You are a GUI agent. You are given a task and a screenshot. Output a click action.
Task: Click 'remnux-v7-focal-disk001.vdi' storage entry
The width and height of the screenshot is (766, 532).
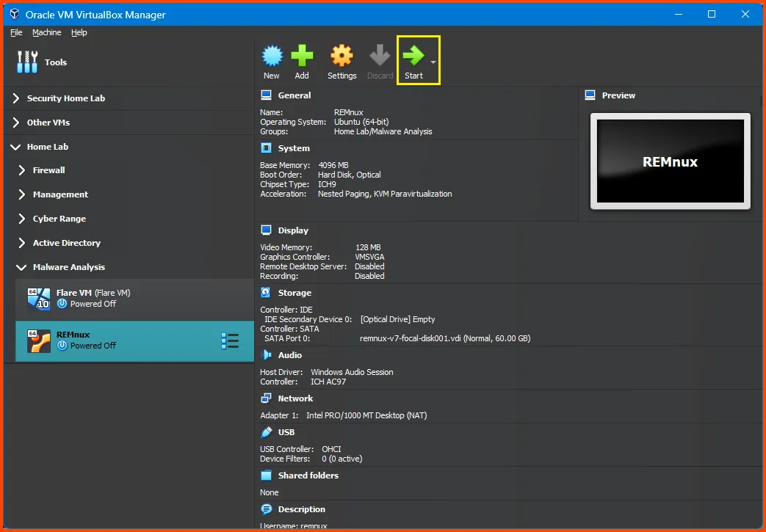(445, 338)
